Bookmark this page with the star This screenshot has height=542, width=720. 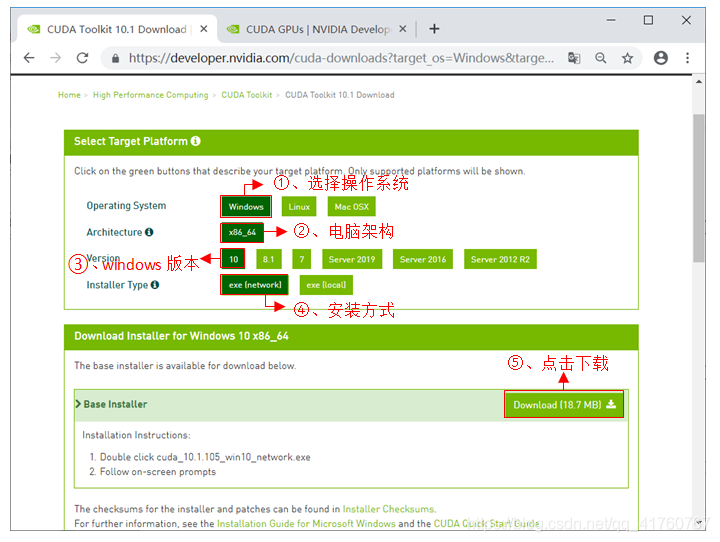[627, 58]
